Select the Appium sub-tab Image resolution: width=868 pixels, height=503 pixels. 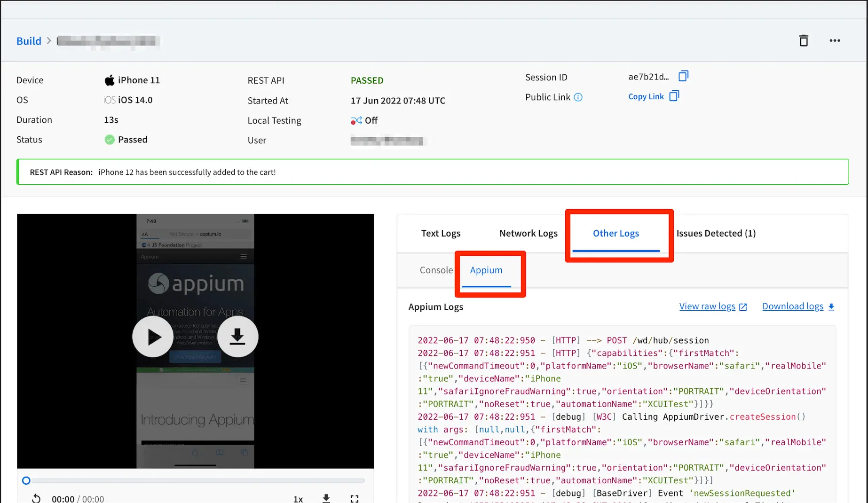[x=486, y=270]
